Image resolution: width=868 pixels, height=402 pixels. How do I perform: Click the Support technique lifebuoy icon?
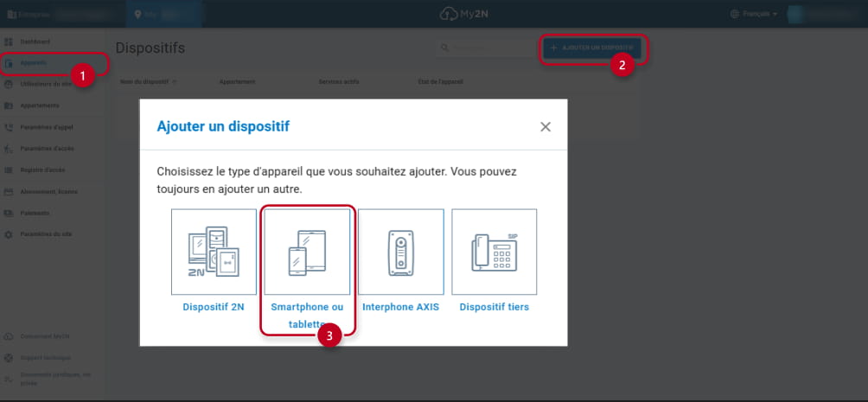click(x=9, y=358)
